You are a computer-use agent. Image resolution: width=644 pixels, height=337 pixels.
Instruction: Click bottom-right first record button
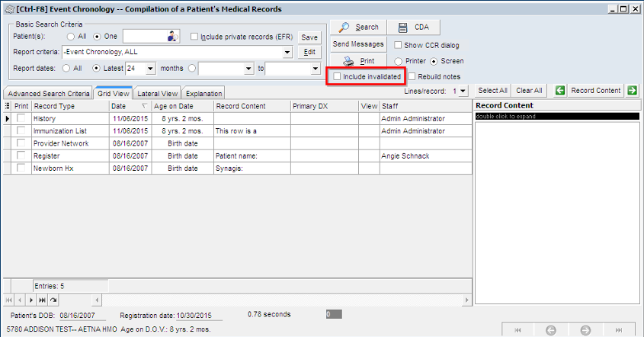click(518, 329)
